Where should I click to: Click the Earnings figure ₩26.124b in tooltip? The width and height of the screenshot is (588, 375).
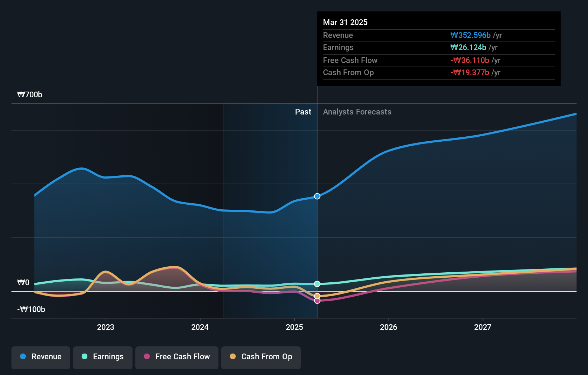(x=468, y=47)
